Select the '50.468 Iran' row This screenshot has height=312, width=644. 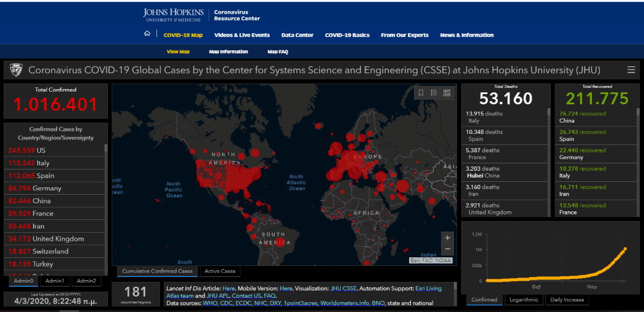click(x=55, y=226)
